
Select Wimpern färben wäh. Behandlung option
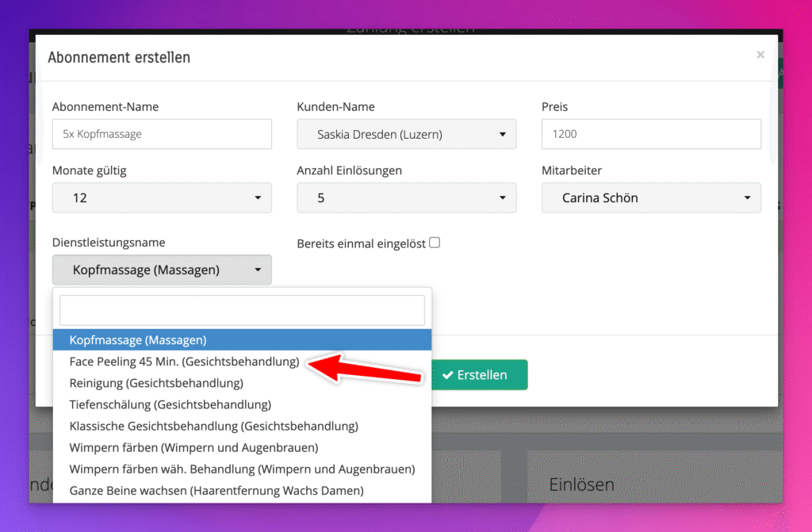[242, 469]
